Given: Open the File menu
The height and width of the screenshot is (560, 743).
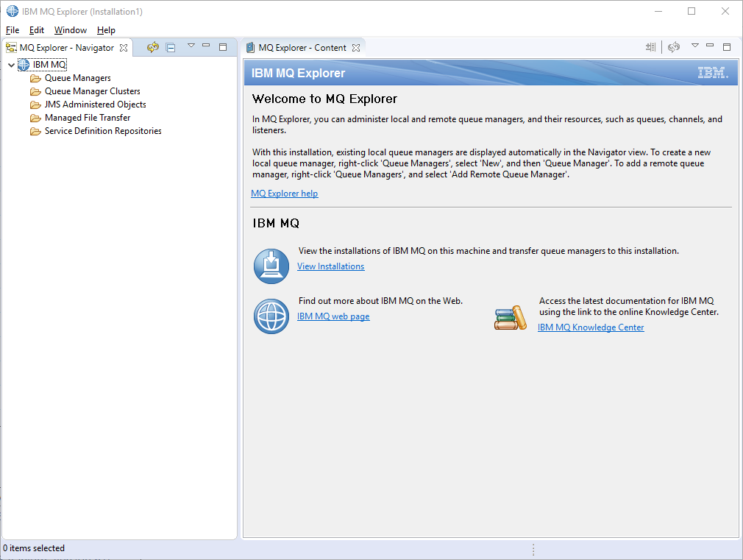Looking at the screenshot, I should pos(13,30).
